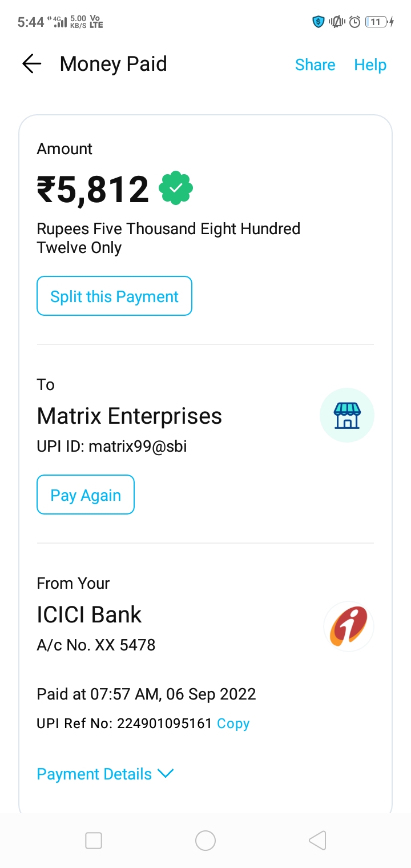Tap the ₹5,812 amount text
Screen dimensions: 411x868
93,190
